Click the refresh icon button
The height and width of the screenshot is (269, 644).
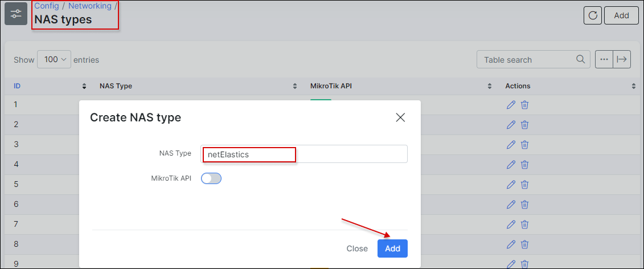point(593,15)
